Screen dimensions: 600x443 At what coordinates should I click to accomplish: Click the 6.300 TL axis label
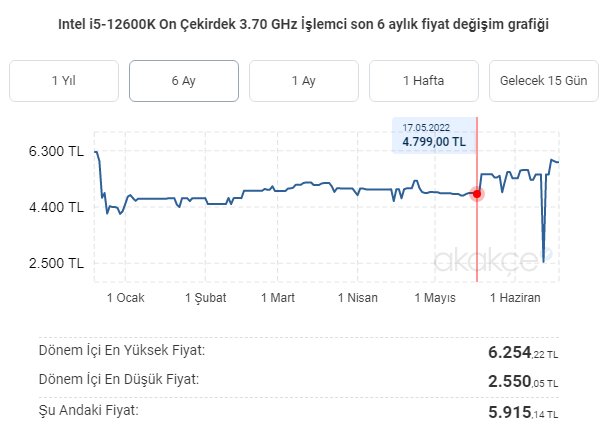click(x=56, y=151)
